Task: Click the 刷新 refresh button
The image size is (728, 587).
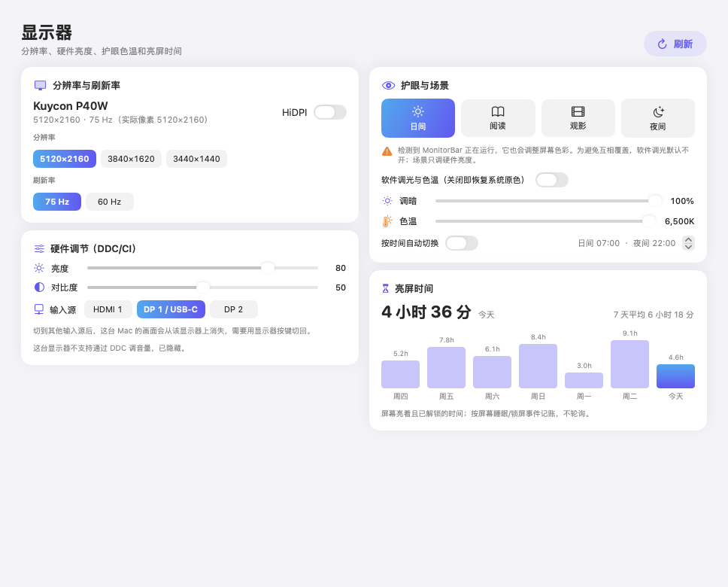Action: pos(675,44)
